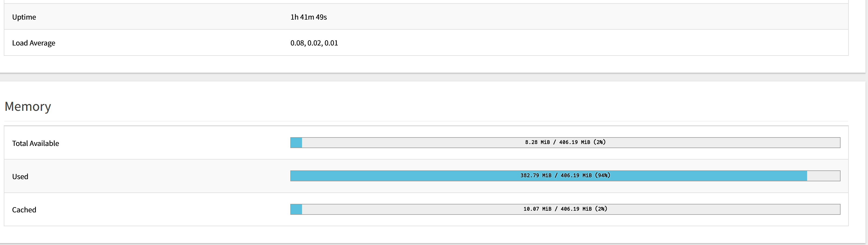This screenshot has width=868, height=245.
Task: Click the 8.28 MiB available memory text
Action: coord(537,142)
